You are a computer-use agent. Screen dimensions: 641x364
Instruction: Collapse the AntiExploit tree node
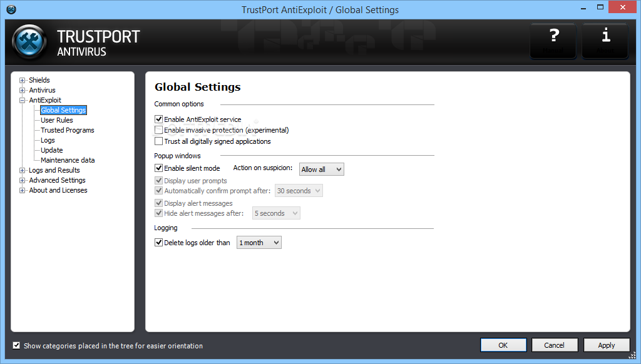click(22, 100)
